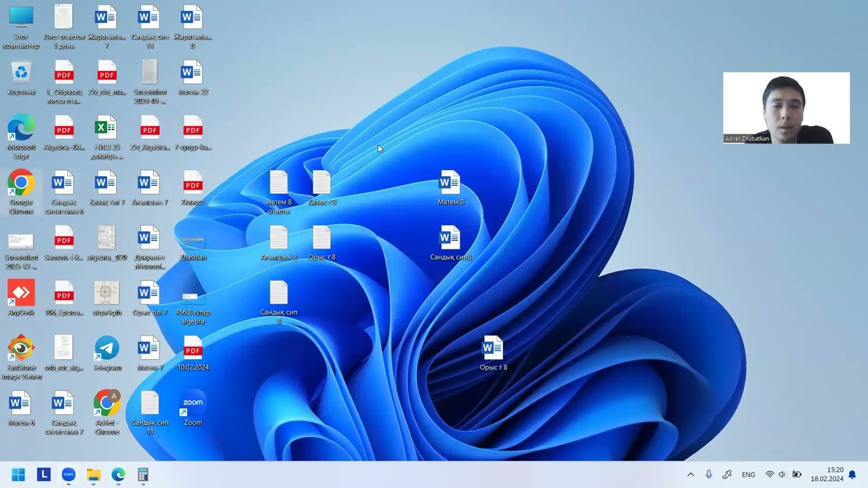Open the volume tray icon
This screenshot has height=488, width=868.
[x=783, y=474]
